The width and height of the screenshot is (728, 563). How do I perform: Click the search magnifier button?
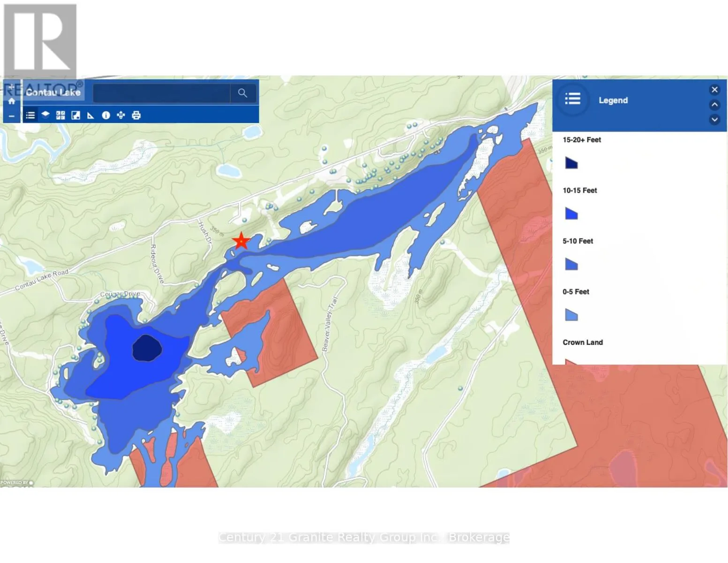click(242, 93)
